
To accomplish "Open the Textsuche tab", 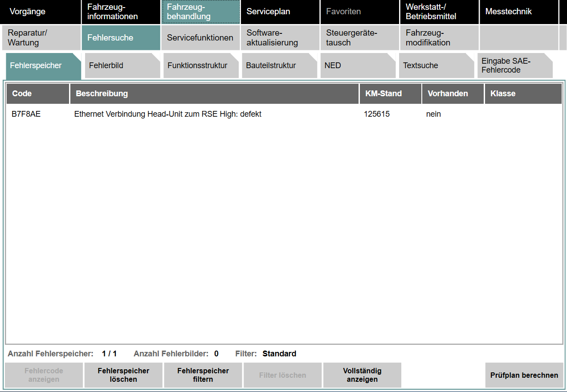I will pyautogui.click(x=436, y=65).
